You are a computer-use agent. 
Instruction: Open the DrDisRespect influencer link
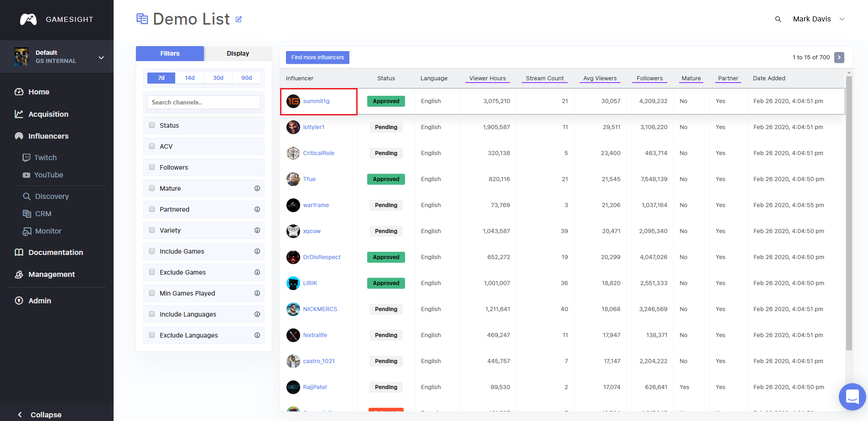coord(322,257)
